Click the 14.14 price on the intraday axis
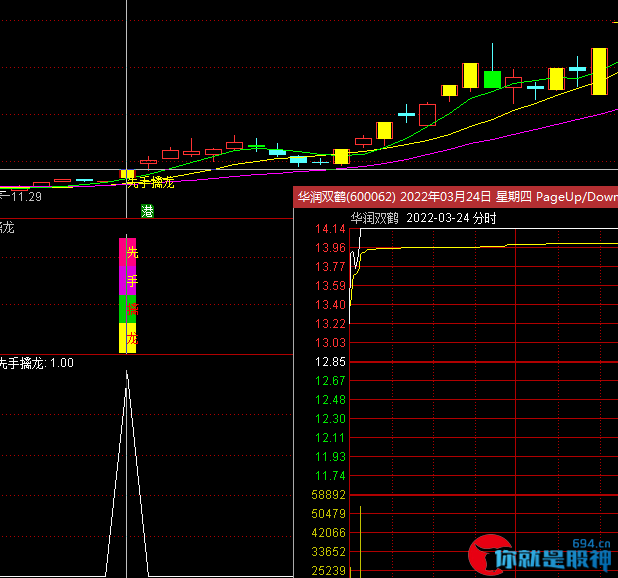This screenshot has width=618, height=578. [330, 229]
